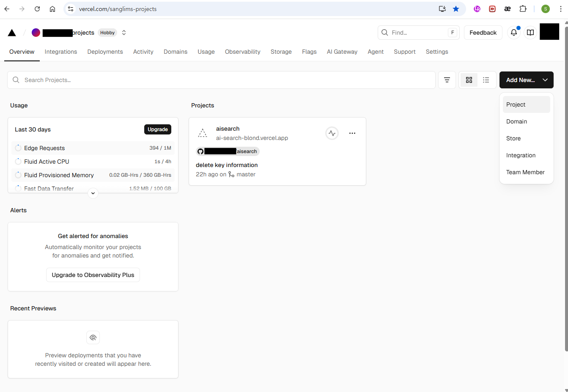The width and height of the screenshot is (568, 392).
Task: Switch to list view
Action: (486, 80)
